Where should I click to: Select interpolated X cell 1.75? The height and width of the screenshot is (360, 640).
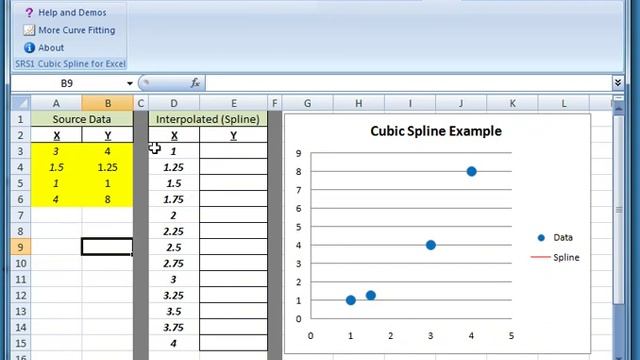(x=174, y=199)
